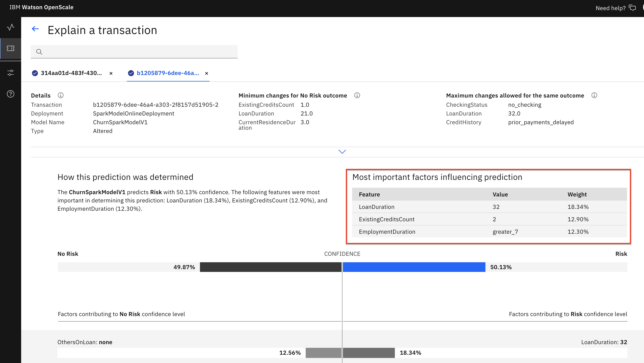
Task: Click the search magnifier icon
Action: tap(39, 52)
